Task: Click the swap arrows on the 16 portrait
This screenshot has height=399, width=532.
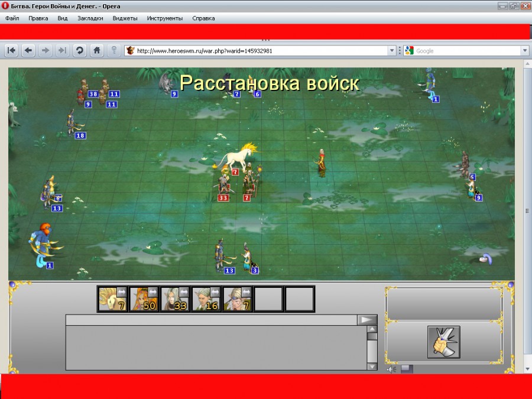Action: tap(215, 292)
